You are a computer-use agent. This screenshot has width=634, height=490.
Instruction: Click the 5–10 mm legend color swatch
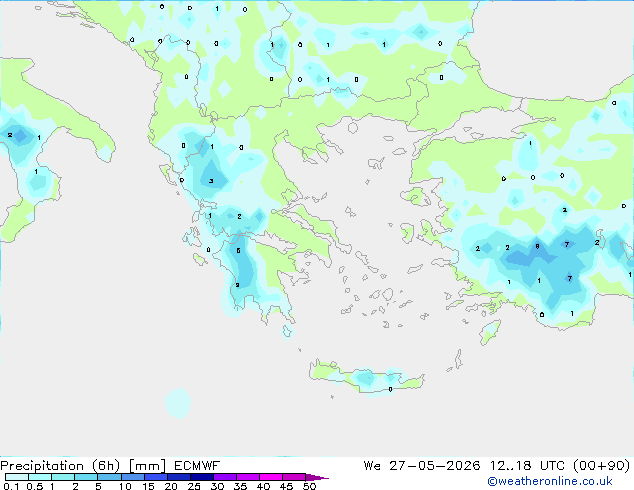pos(109,477)
